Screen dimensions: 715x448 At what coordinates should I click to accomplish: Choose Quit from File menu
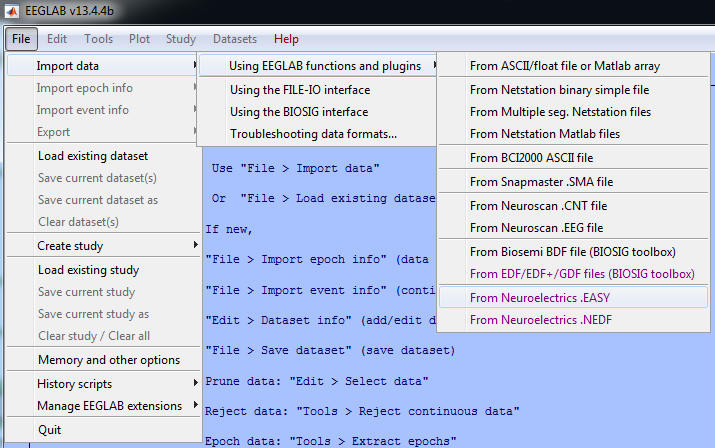coord(104,430)
